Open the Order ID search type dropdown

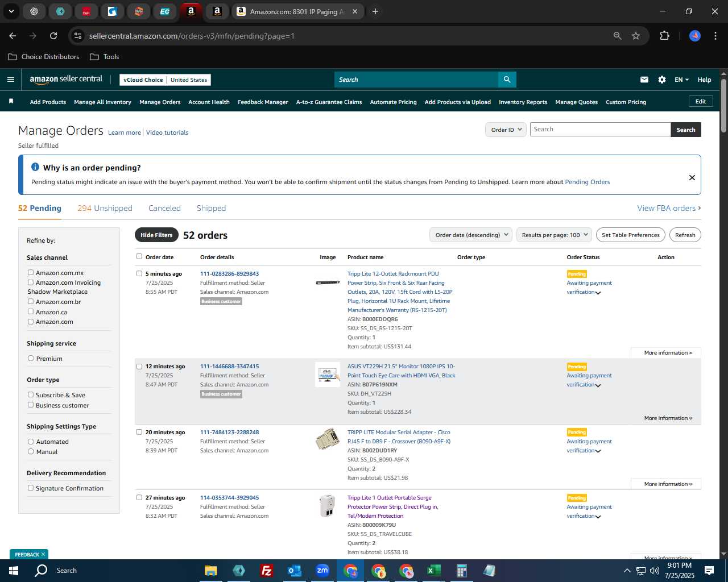pos(506,130)
